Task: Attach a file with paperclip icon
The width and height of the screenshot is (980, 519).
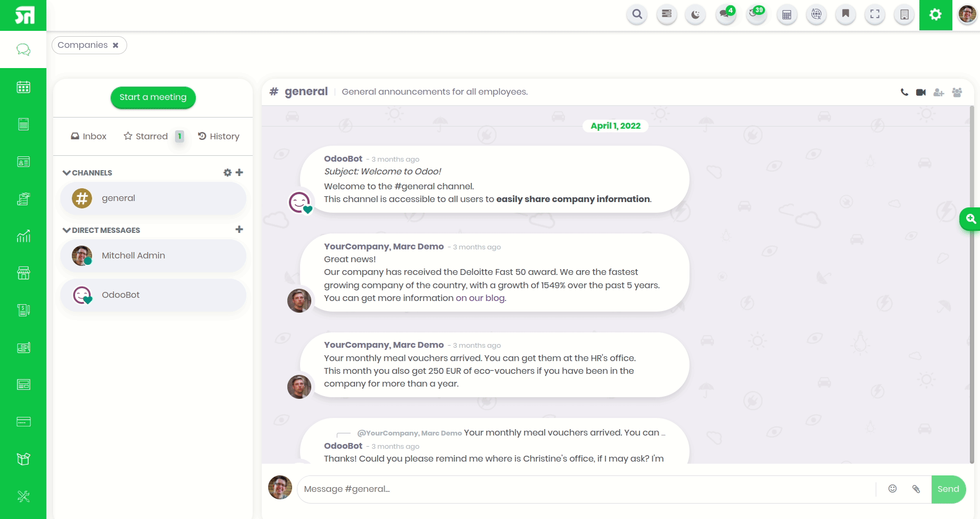Action: [x=916, y=489]
